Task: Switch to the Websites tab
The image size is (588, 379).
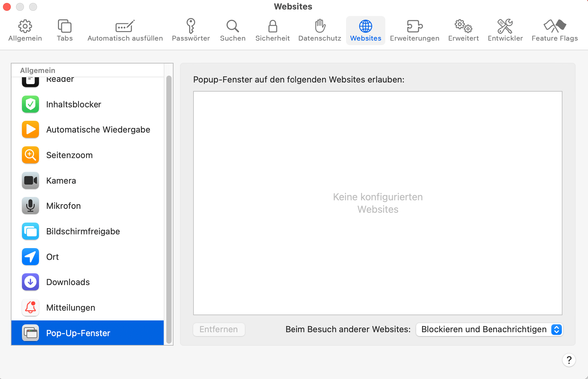Action: point(366,29)
